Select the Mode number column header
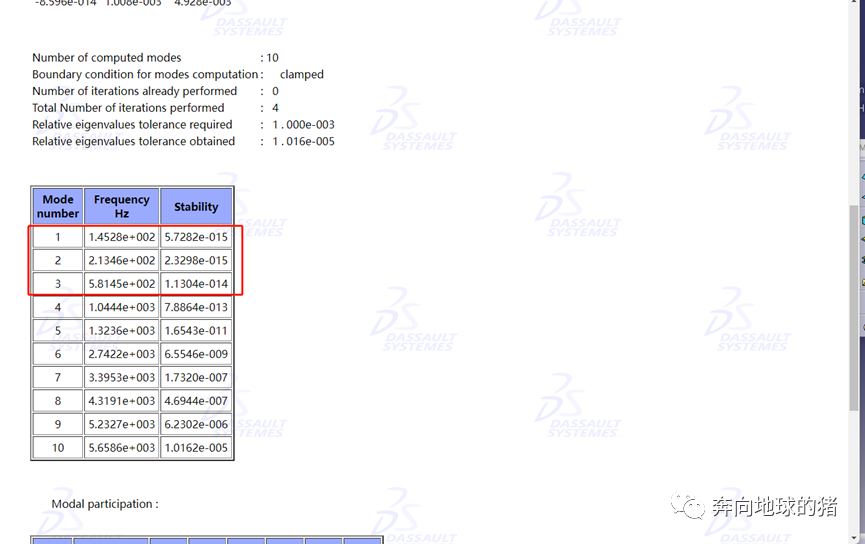 point(58,206)
